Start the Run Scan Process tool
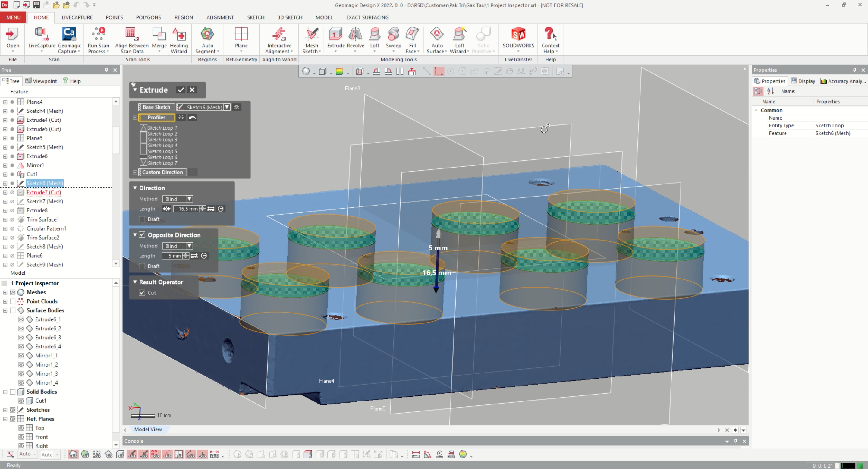 click(98, 40)
